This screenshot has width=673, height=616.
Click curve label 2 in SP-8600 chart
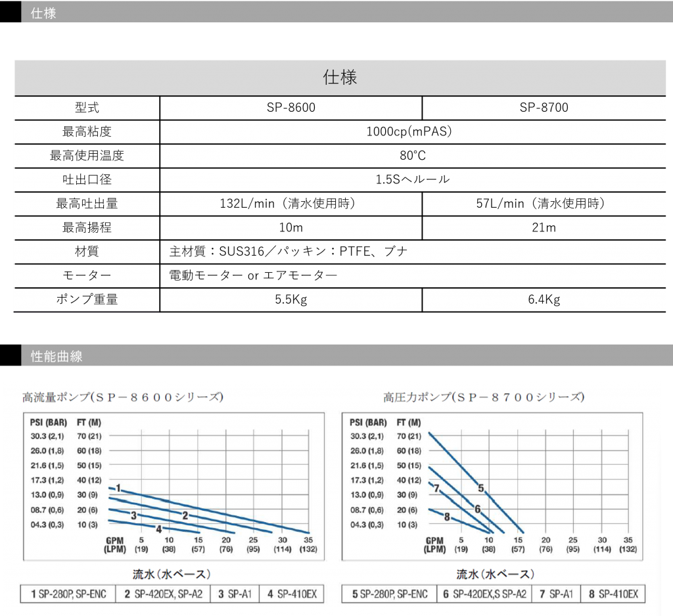185,515
